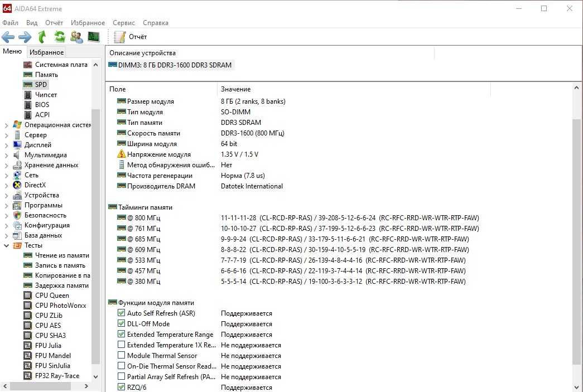Click the right panel scroll-down arrow
The width and height of the screenshot is (583, 392).
point(576,387)
